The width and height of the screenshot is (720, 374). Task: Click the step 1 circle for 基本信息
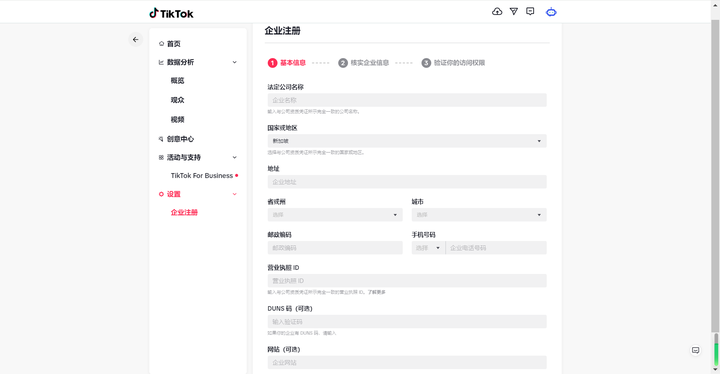(x=272, y=63)
